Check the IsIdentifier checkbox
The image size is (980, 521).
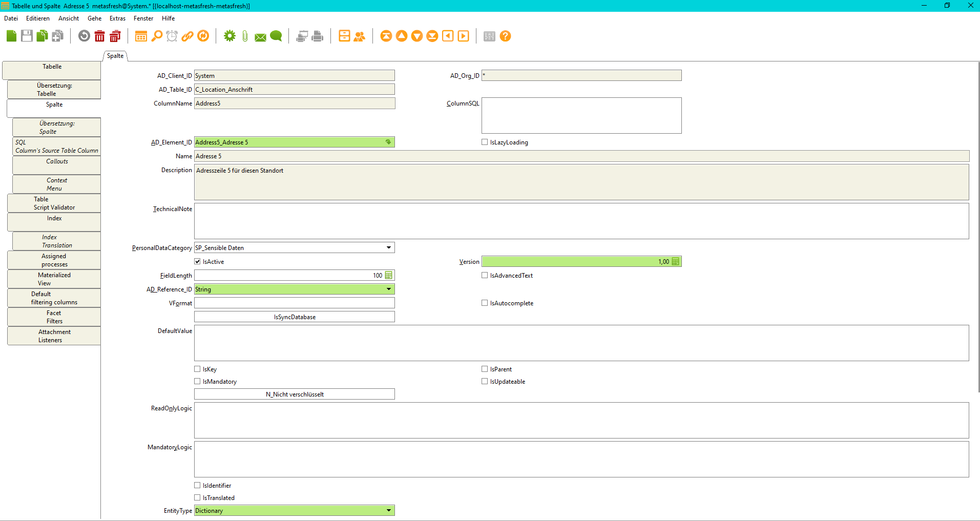(197, 485)
